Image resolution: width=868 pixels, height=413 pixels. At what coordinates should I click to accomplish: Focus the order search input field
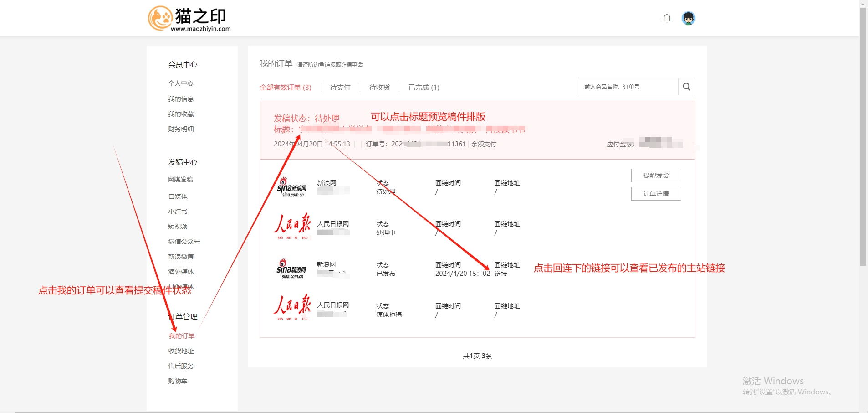point(628,87)
